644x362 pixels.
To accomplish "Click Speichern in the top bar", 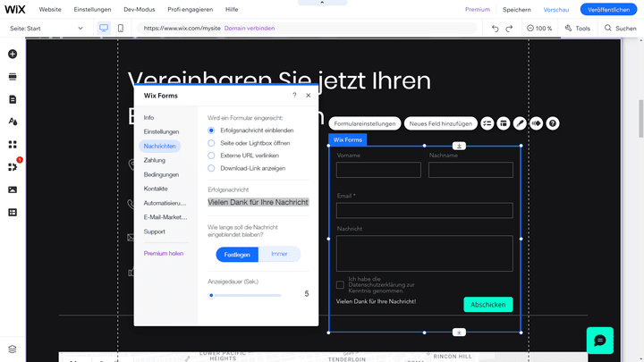I will (x=517, y=10).
